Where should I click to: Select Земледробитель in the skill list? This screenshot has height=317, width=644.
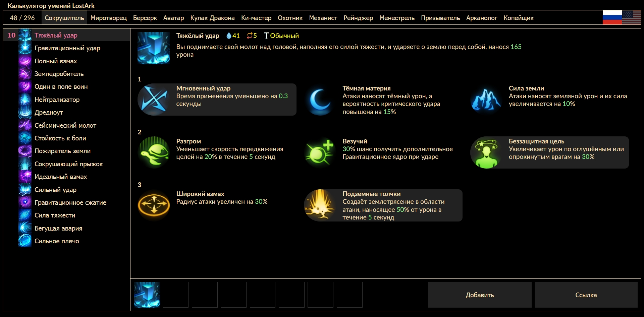66,74
